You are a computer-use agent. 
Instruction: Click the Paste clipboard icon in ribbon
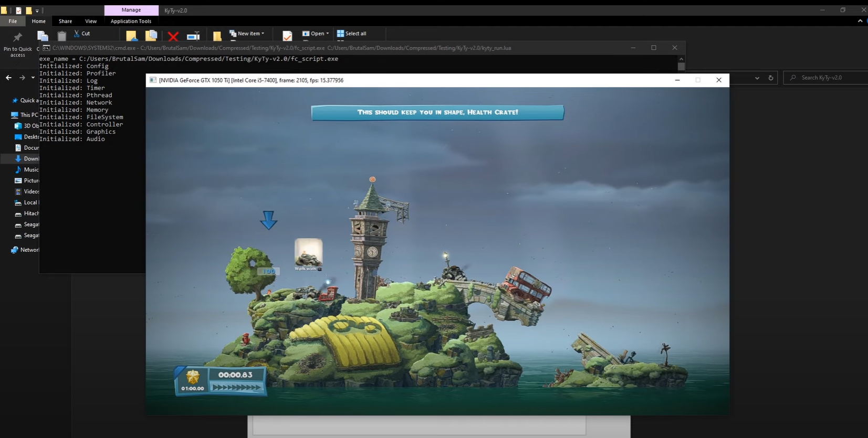tap(61, 36)
